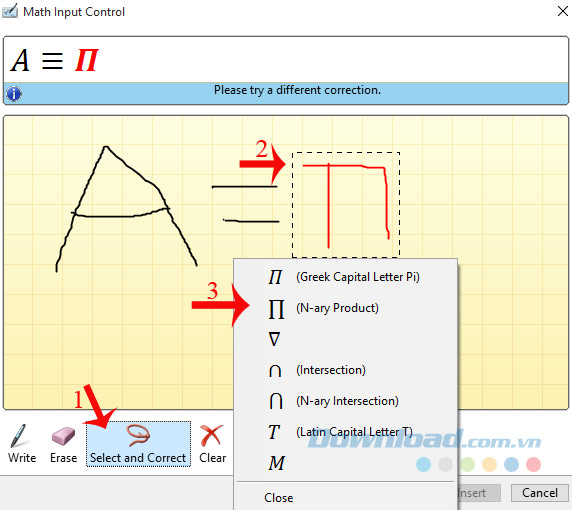Viewport: 572px width, 510px height.
Task: Click the blue info icon in message bar
Action: pos(14,94)
